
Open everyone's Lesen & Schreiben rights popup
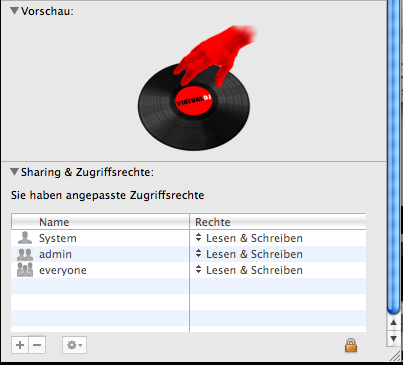tap(249, 270)
